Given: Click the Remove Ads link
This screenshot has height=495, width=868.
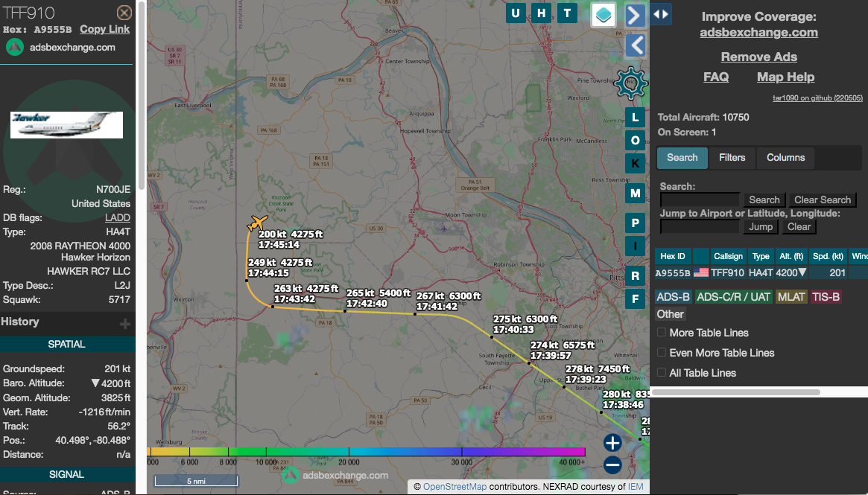Looking at the screenshot, I should point(759,57).
